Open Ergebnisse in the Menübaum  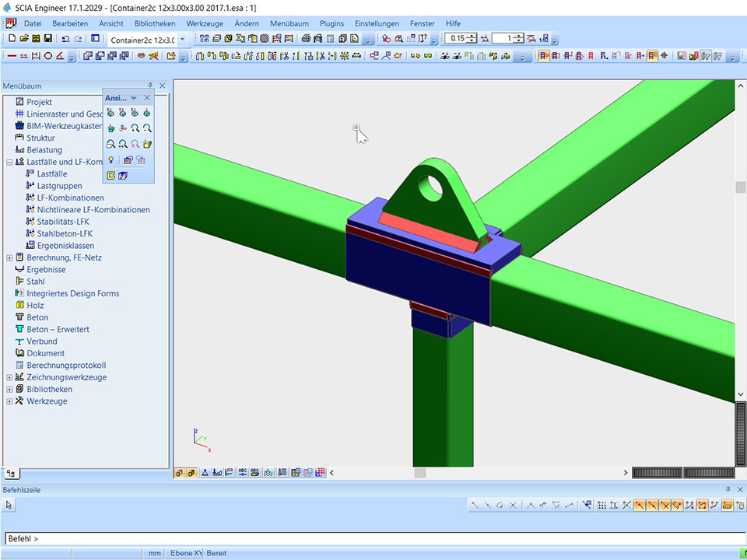click(x=46, y=269)
